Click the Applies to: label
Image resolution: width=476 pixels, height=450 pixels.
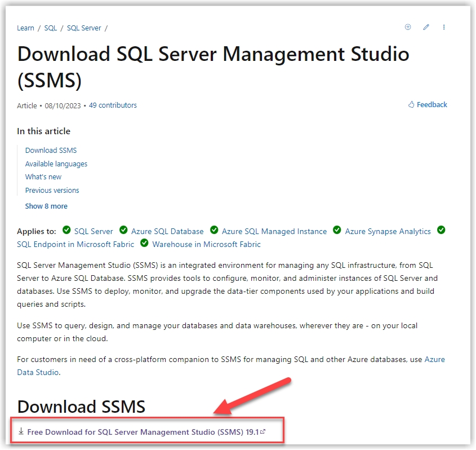37,232
